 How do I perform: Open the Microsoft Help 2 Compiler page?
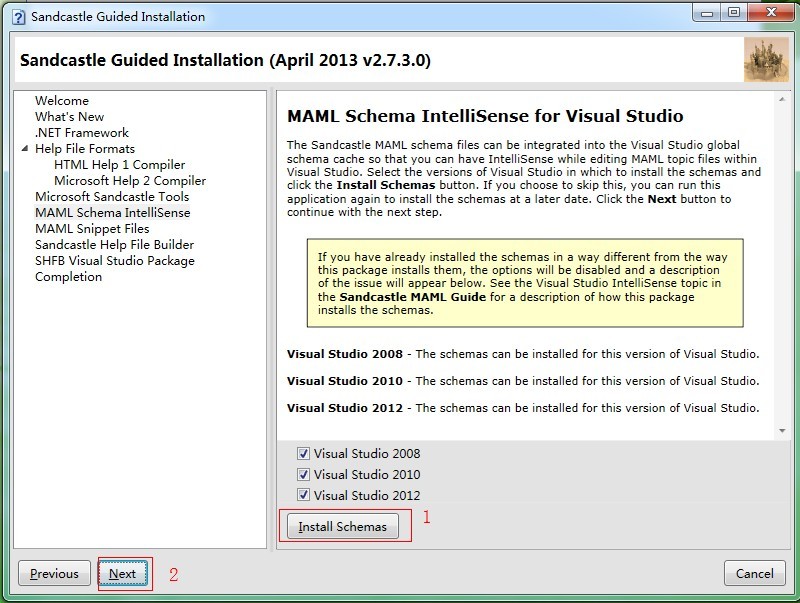tap(130, 181)
